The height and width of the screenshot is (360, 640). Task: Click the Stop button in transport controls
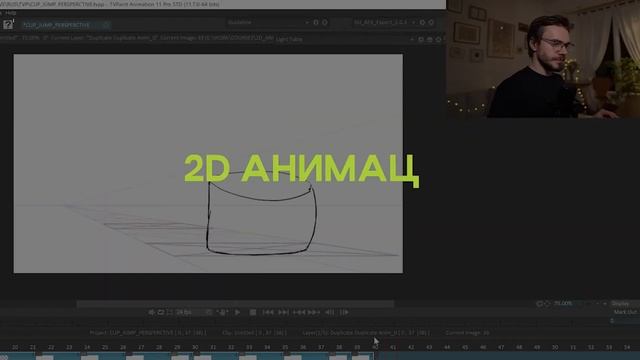[253, 312]
